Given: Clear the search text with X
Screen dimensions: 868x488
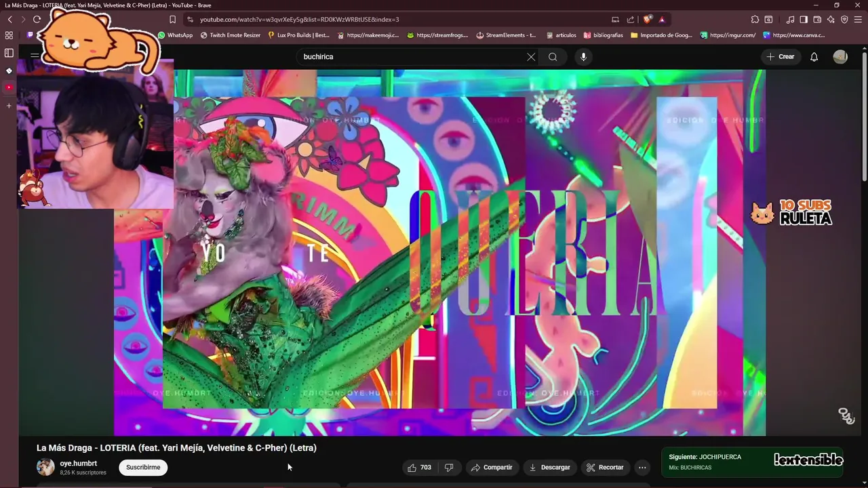Looking at the screenshot, I should [x=531, y=57].
